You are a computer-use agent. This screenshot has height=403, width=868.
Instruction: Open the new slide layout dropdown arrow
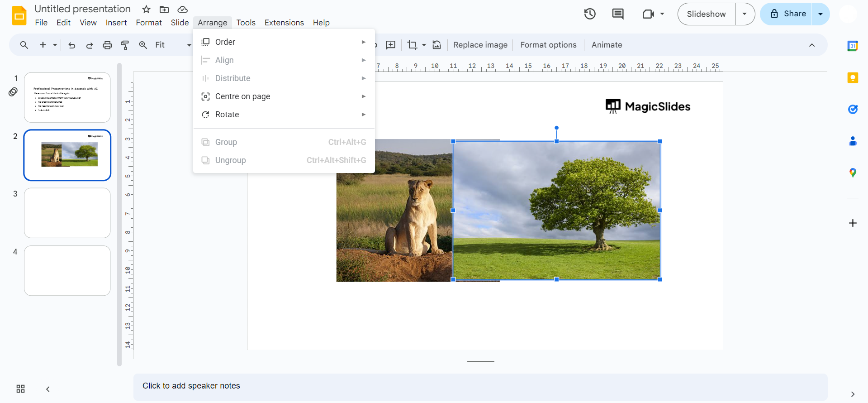(55, 45)
